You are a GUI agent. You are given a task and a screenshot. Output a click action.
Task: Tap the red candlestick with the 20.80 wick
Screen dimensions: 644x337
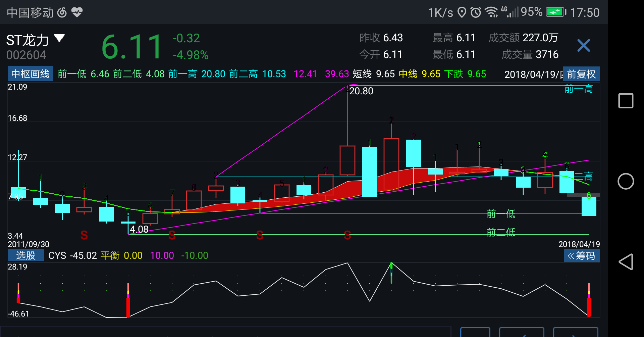[x=347, y=160]
